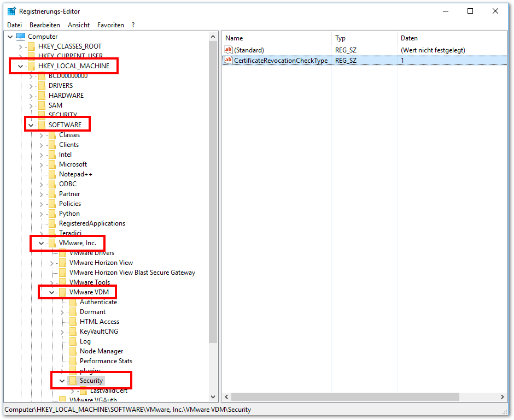
Task: Open the Favoriten menu
Action: [x=110, y=25]
